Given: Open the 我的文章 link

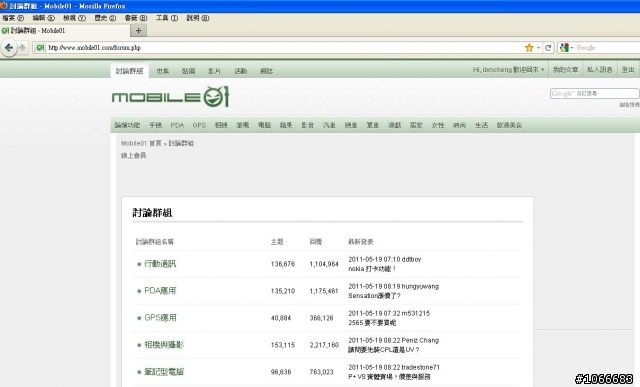Looking at the screenshot, I should (565, 70).
